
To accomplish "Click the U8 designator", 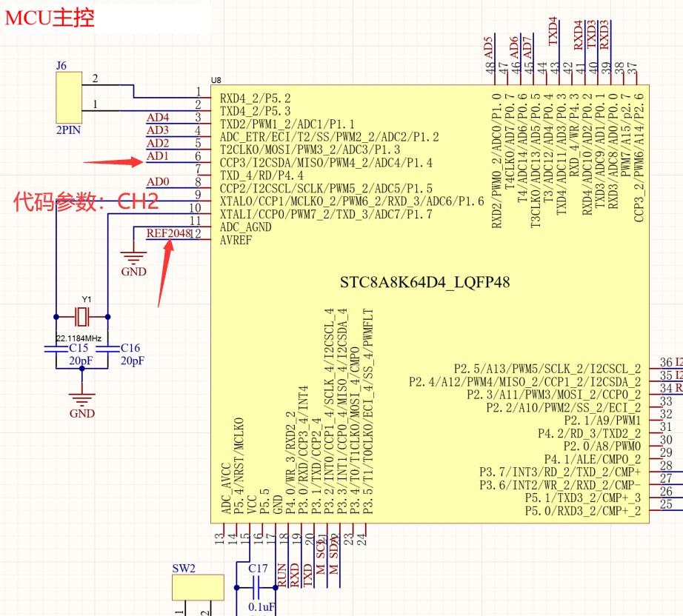I will click(x=216, y=80).
